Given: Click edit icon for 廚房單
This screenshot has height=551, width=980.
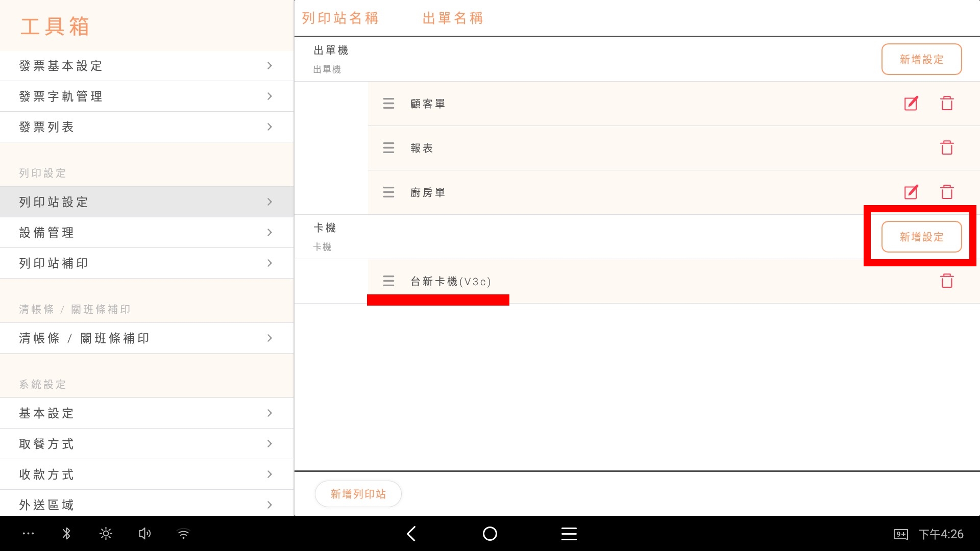Looking at the screenshot, I should tap(911, 192).
